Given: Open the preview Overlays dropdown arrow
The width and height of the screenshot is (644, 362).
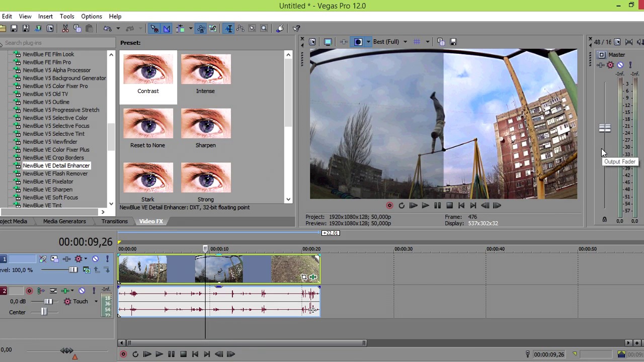Looking at the screenshot, I should click(428, 42).
